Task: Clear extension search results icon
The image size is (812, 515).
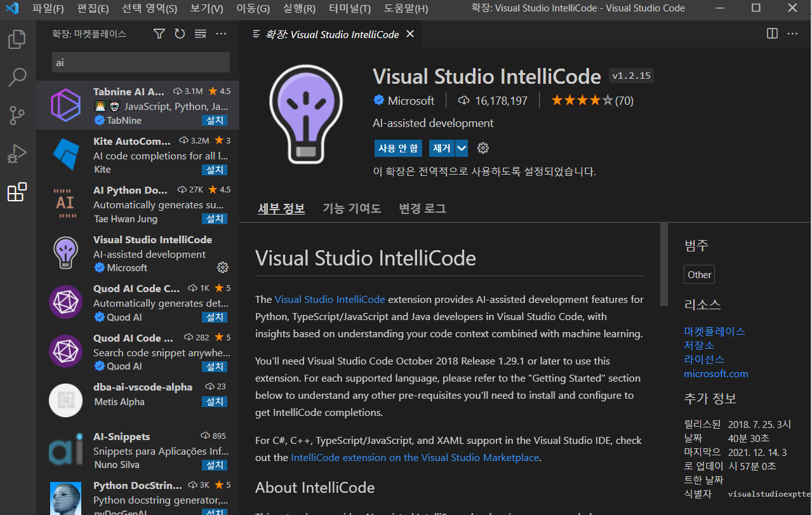Action: pos(201,34)
